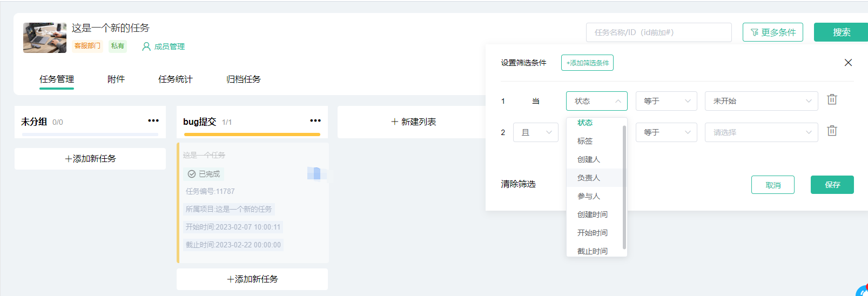Switch to the 任务统计 tab

[x=175, y=79]
